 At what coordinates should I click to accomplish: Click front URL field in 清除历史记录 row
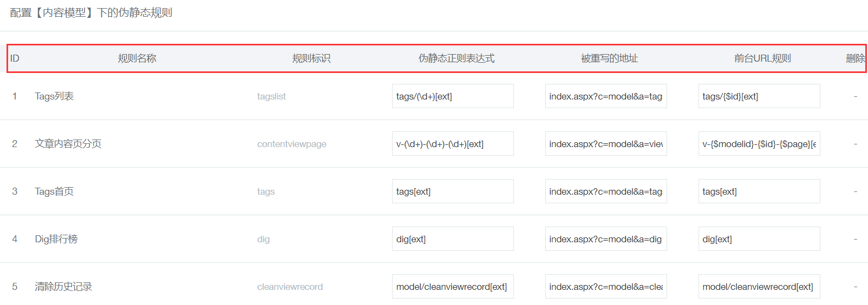click(x=759, y=287)
